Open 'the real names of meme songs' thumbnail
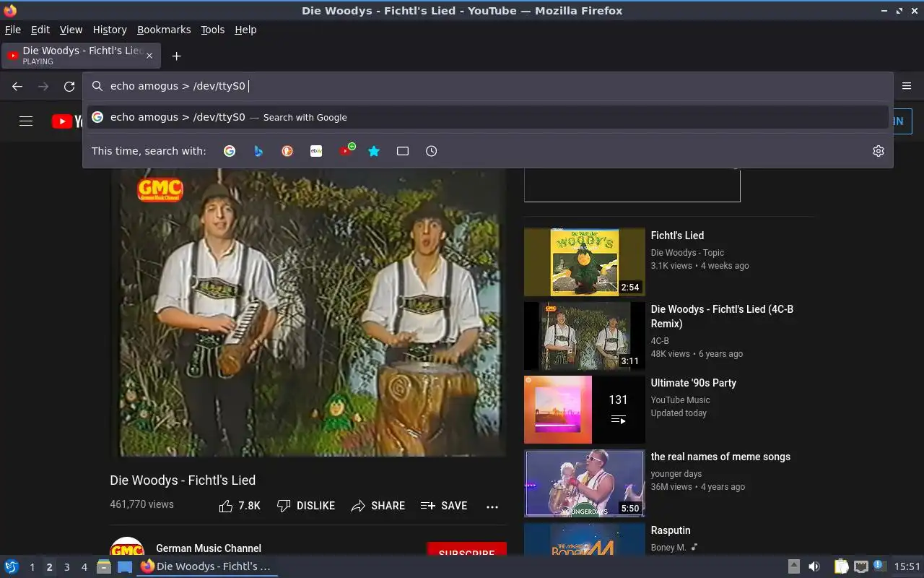 coord(584,483)
